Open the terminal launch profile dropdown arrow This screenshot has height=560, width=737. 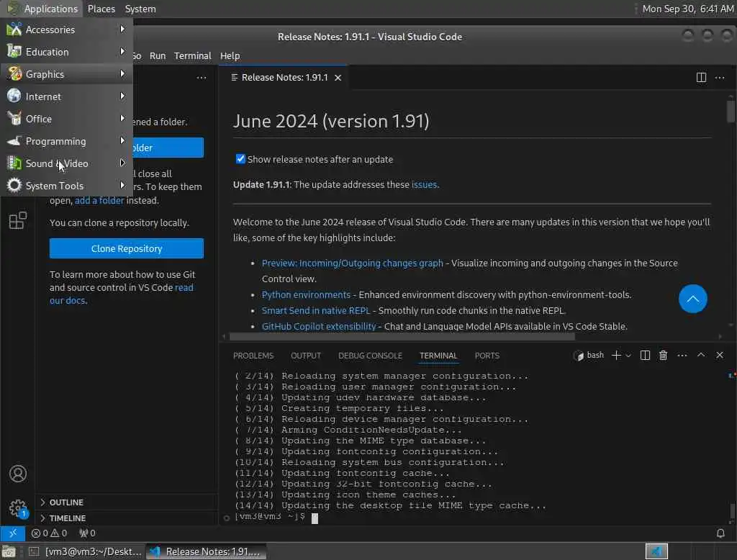[x=628, y=356]
